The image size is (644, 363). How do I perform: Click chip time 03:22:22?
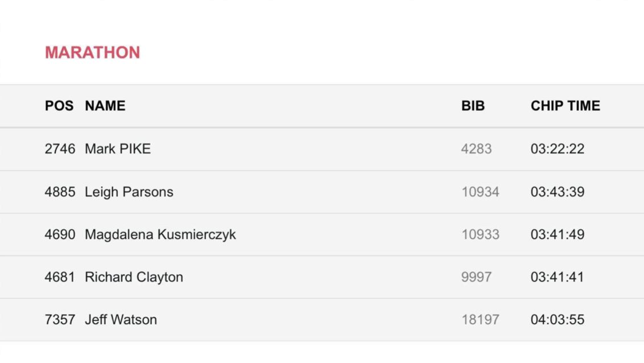click(558, 148)
